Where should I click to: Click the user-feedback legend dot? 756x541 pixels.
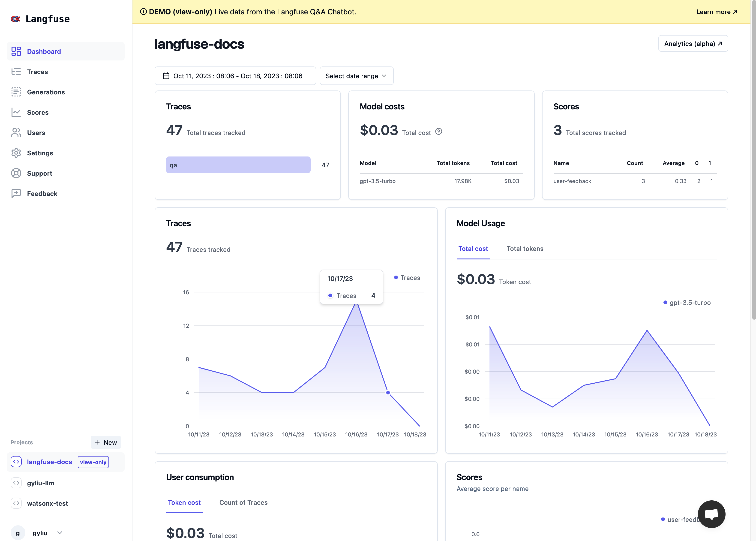[x=663, y=519]
